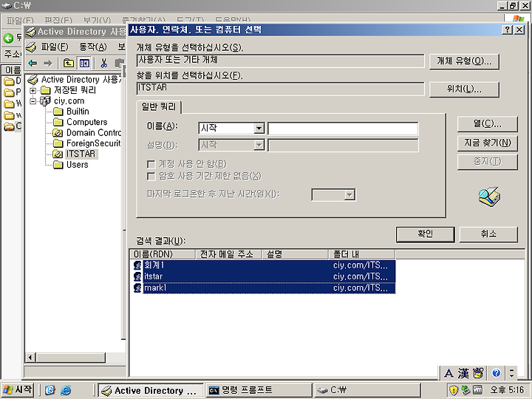Click Builtin folder icon in tree
The height and width of the screenshot is (399, 532).
58,112
